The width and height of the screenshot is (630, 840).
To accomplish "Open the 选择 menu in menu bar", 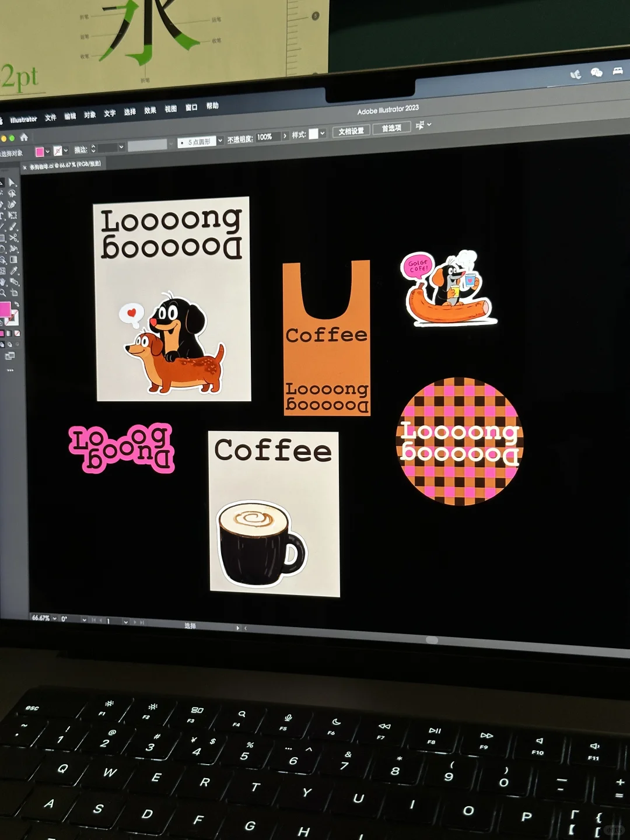I will pyautogui.click(x=129, y=111).
